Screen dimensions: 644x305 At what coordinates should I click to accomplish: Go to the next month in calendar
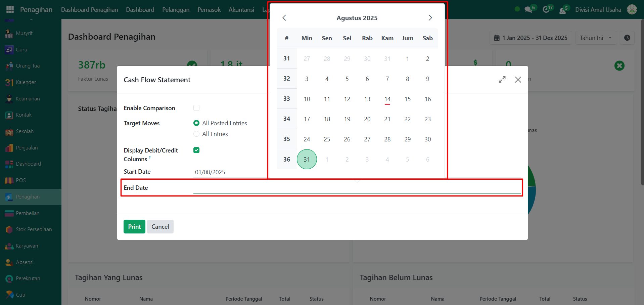point(430,18)
